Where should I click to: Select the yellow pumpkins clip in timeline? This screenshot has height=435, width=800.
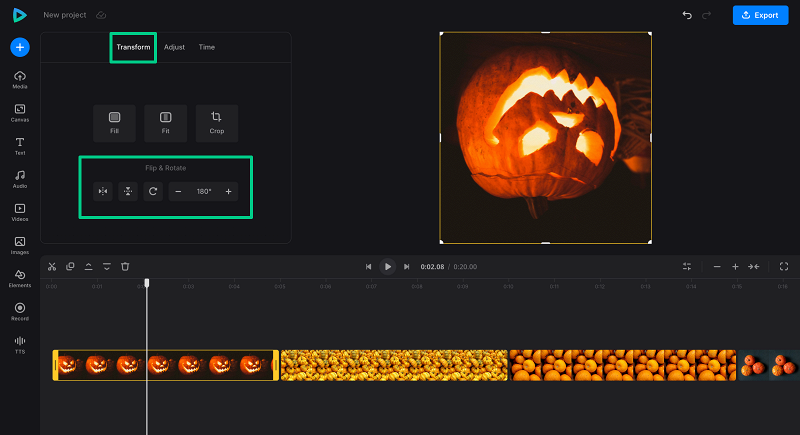[394, 365]
